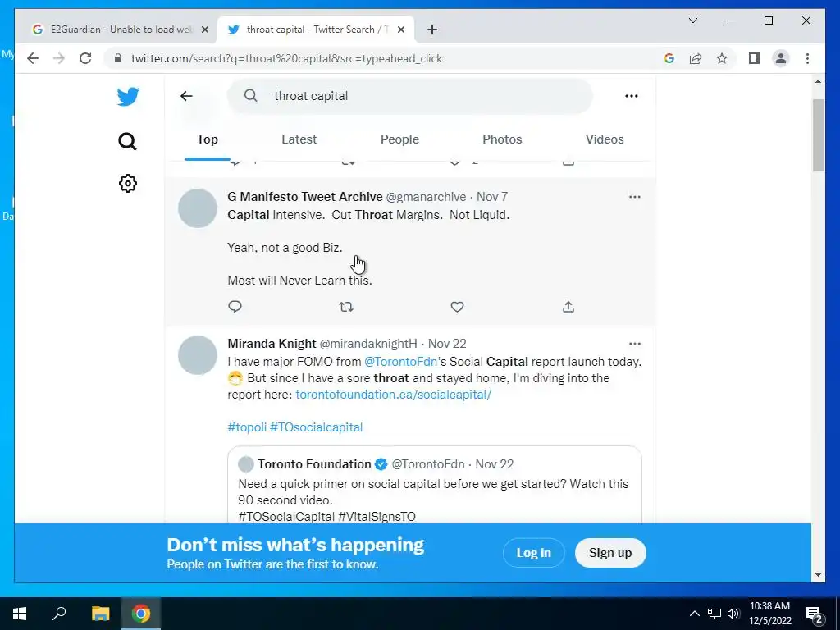Click the scrollbar up arrow
Viewport: 840px width, 630px height.
point(818,81)
